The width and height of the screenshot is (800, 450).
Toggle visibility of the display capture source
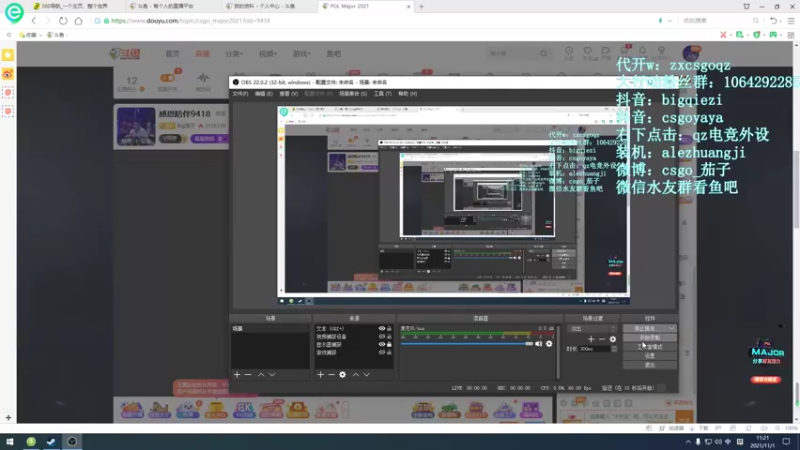pos(382,344)
